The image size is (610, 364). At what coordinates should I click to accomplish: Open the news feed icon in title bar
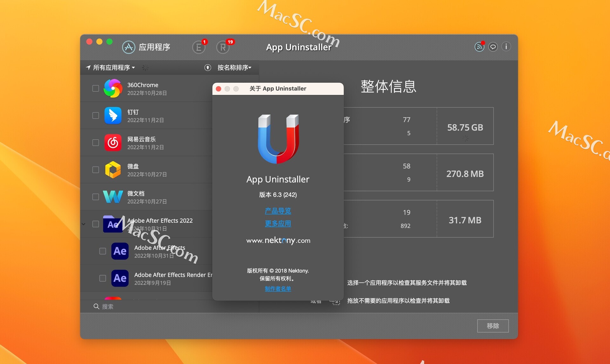coord(479,47)
